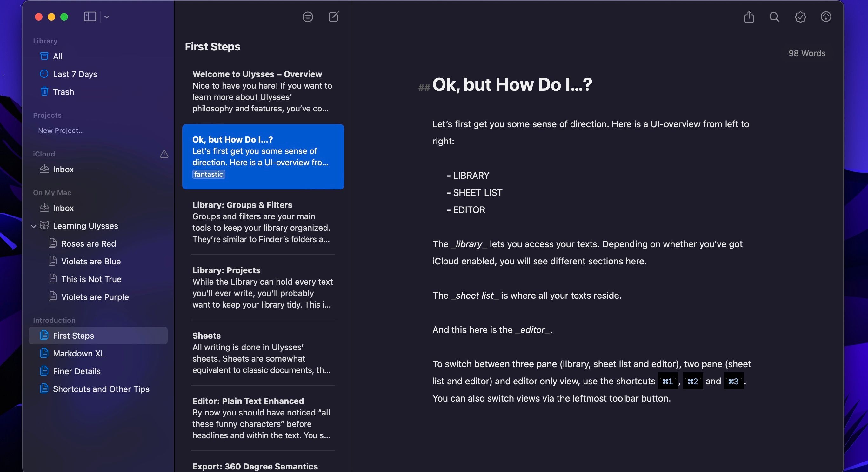Image resolution: width=868 pixels, height=472 pixels.
Task: Open the view options chevron beside sidebar toggle
Action: (x=107, y=17)
